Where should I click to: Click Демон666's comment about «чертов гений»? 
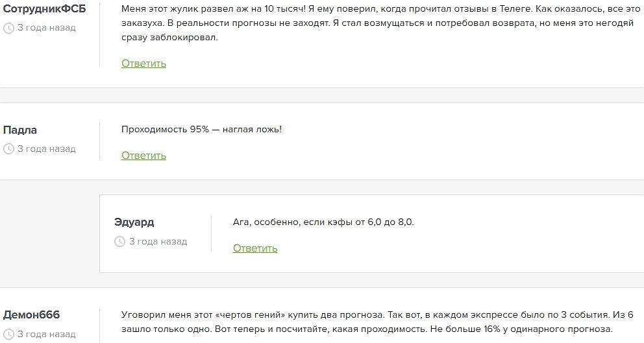(377, 322)
